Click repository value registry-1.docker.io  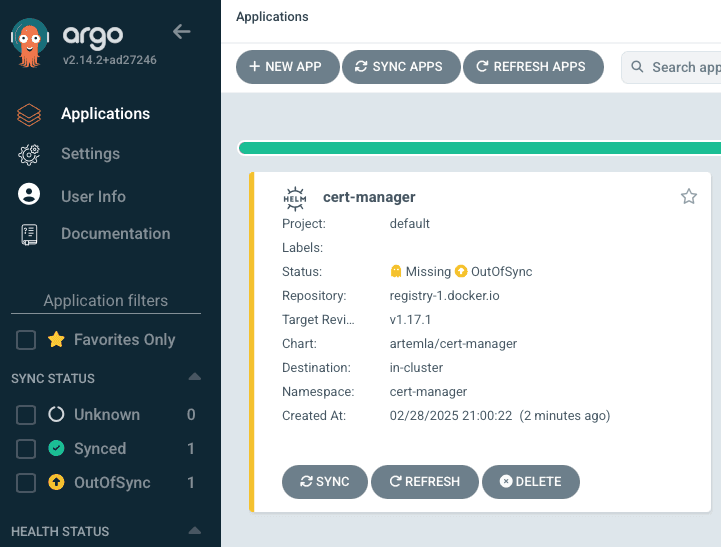point(444,296)
